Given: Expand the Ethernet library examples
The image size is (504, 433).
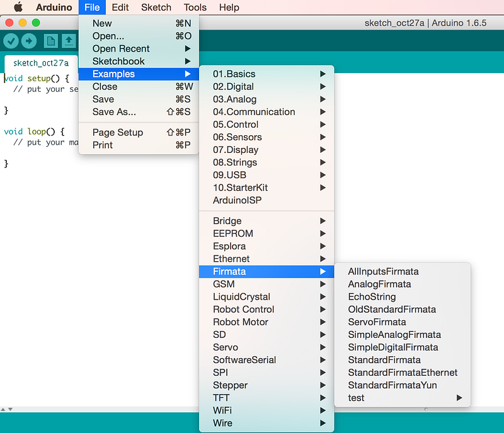Looking at the screenshot, I should [x=266, y=259].
